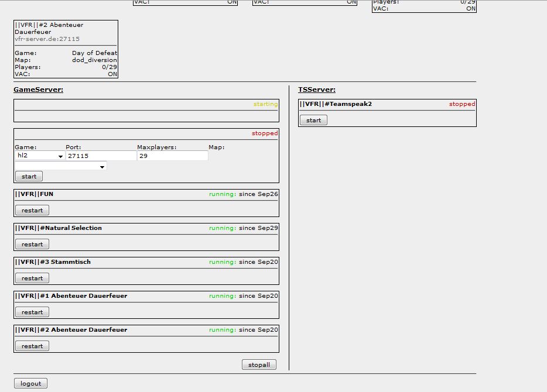Expand the empty Map dropdown
Screen dimensions: 547x392
[61, 167]
